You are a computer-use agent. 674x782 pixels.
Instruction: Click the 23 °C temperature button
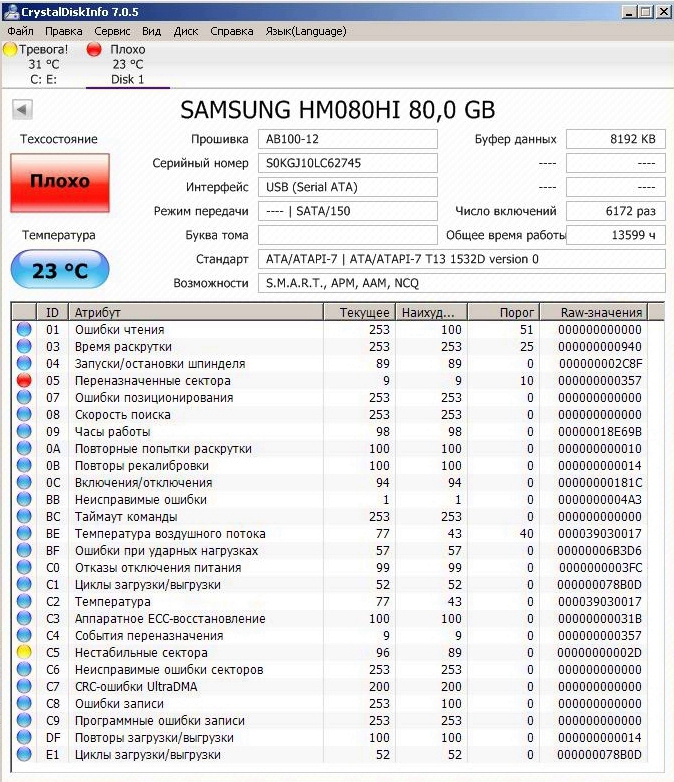(60, 269)
